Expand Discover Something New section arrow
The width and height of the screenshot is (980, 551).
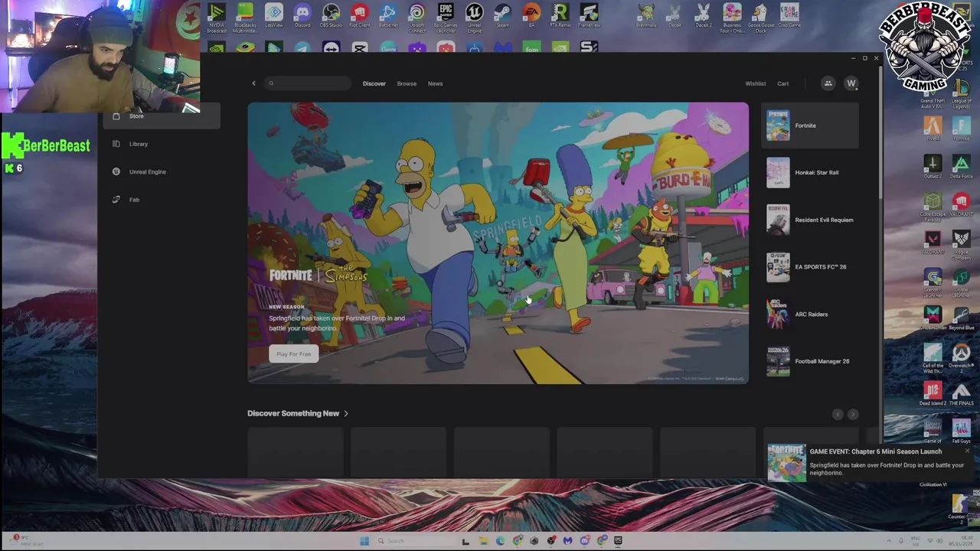[346, 413]
